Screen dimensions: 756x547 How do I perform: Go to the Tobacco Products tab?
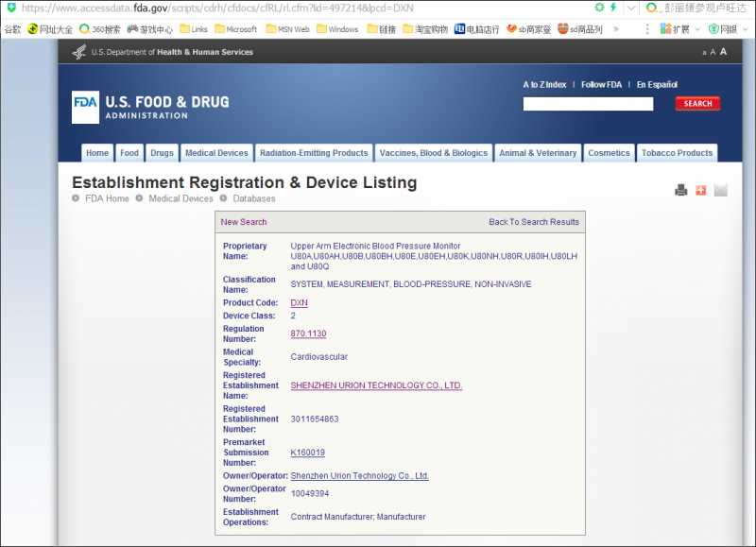[x=677, y=153]
